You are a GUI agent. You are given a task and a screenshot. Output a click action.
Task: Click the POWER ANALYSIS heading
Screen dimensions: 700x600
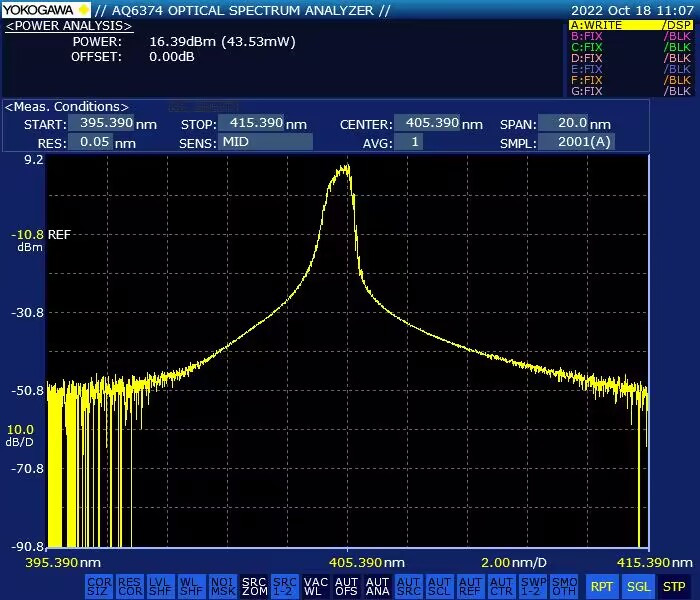coord(69,25)
